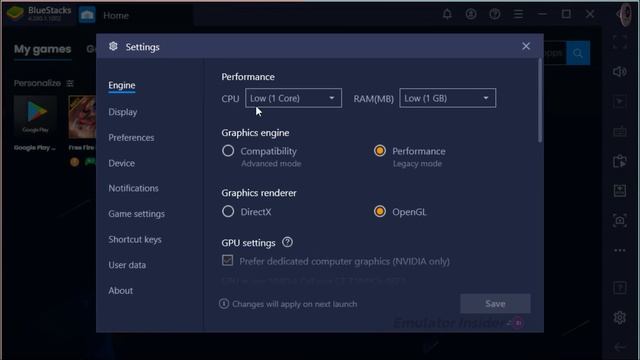Open User data section

[x=127, y=265]
